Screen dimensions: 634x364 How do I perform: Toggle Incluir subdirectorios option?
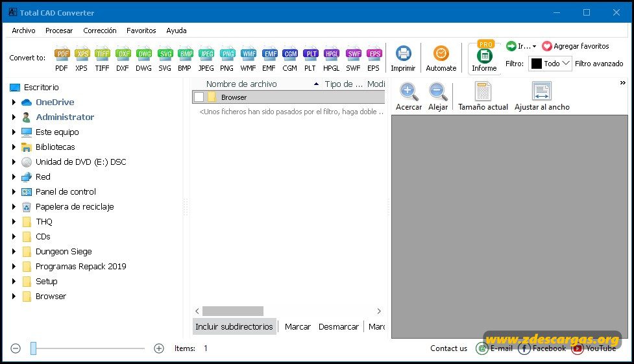coord(234,326)
